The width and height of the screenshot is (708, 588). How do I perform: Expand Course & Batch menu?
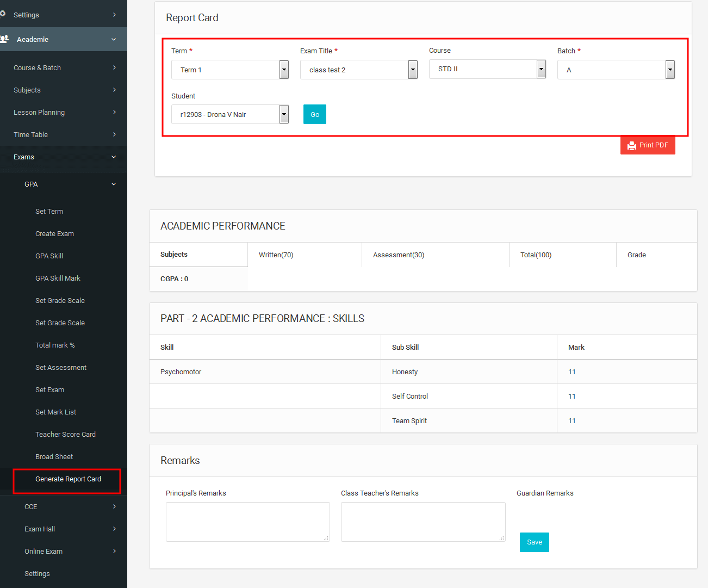(x=64, y=67)
